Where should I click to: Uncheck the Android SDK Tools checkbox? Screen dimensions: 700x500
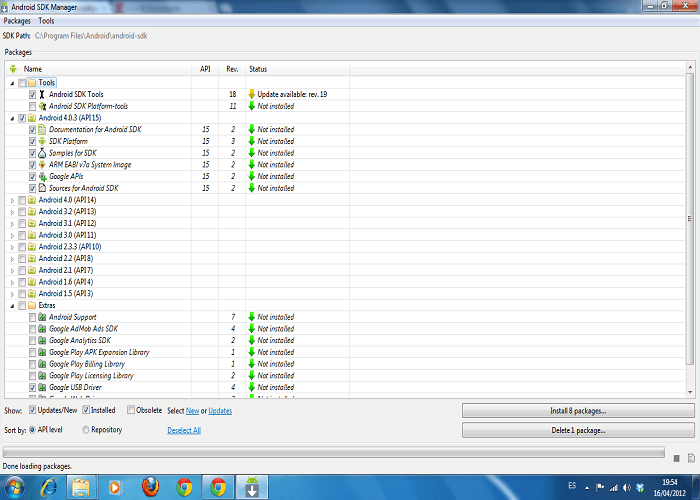32,95
